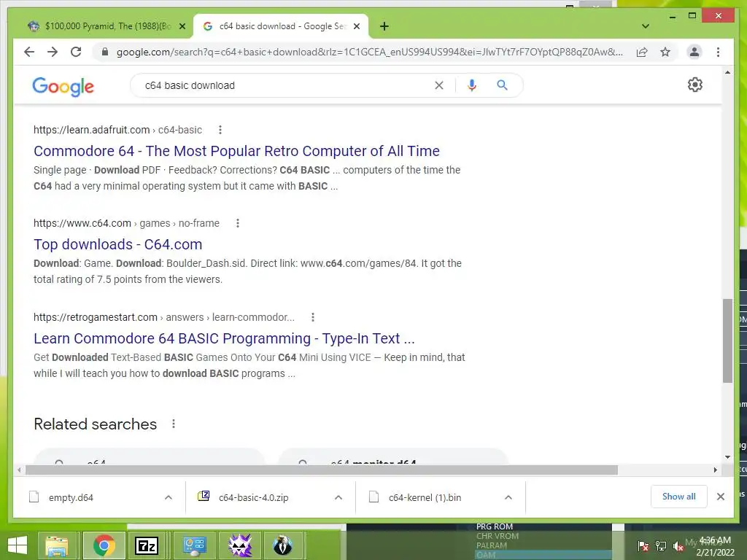Open Learn Commodore 64 BASIC Programming result
The width and height of the screenshot is (747, 560).
225,338
